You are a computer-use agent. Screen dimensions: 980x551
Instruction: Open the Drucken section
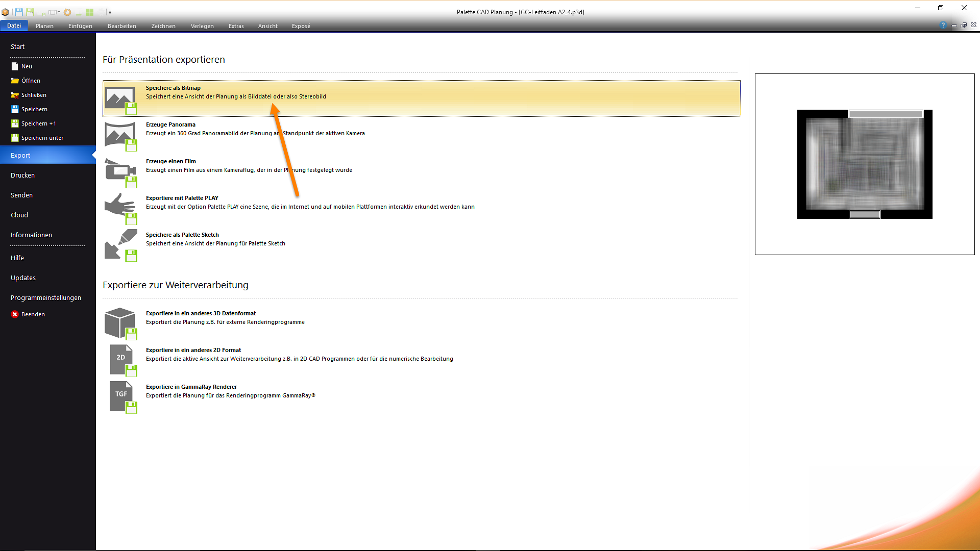click(x=23, y=175)
